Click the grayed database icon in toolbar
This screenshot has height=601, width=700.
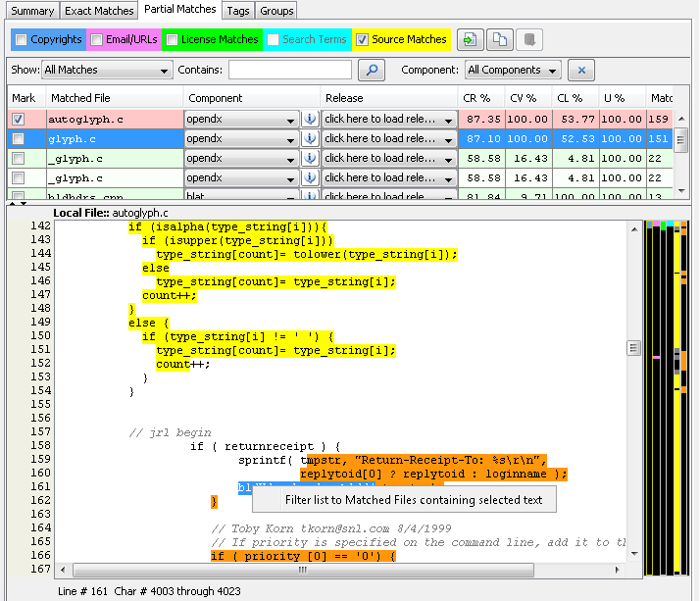pos(528,40)
